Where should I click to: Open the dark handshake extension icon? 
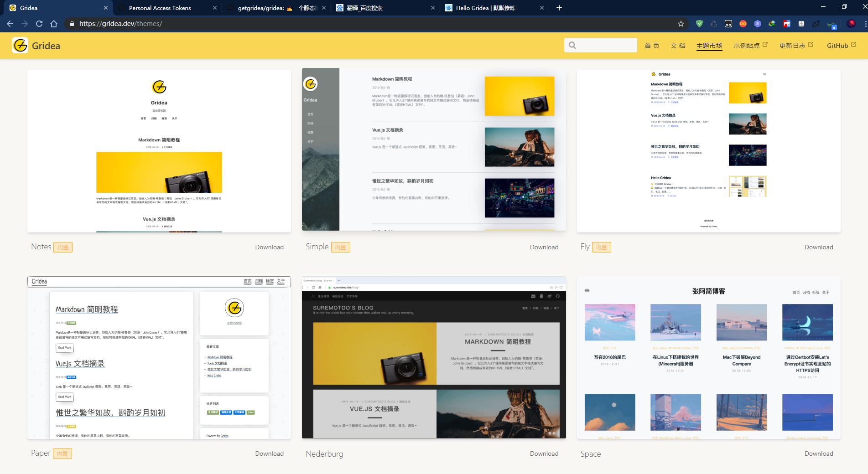816,24
